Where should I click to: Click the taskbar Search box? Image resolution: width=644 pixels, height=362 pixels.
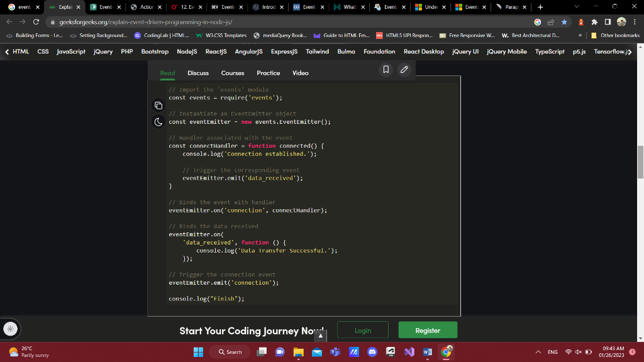[230, 352]
